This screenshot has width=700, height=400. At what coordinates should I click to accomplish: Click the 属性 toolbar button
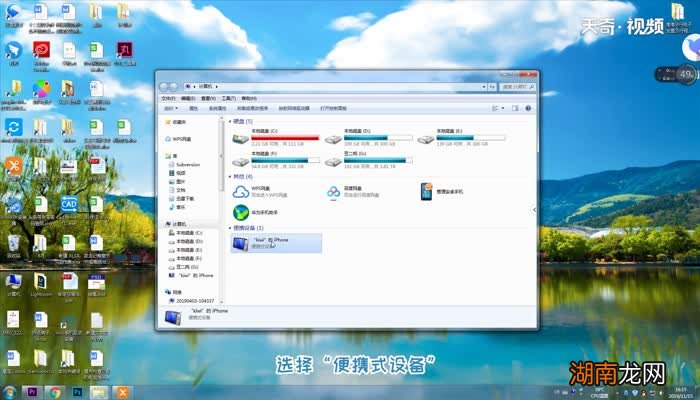(x=193, y=108)
